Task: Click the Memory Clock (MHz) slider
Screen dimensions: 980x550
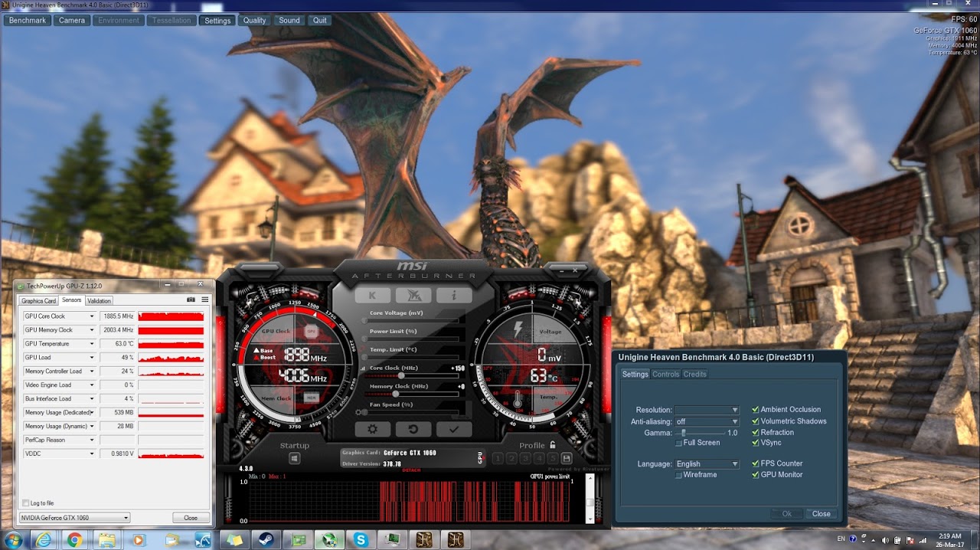Action: point(413,394)
